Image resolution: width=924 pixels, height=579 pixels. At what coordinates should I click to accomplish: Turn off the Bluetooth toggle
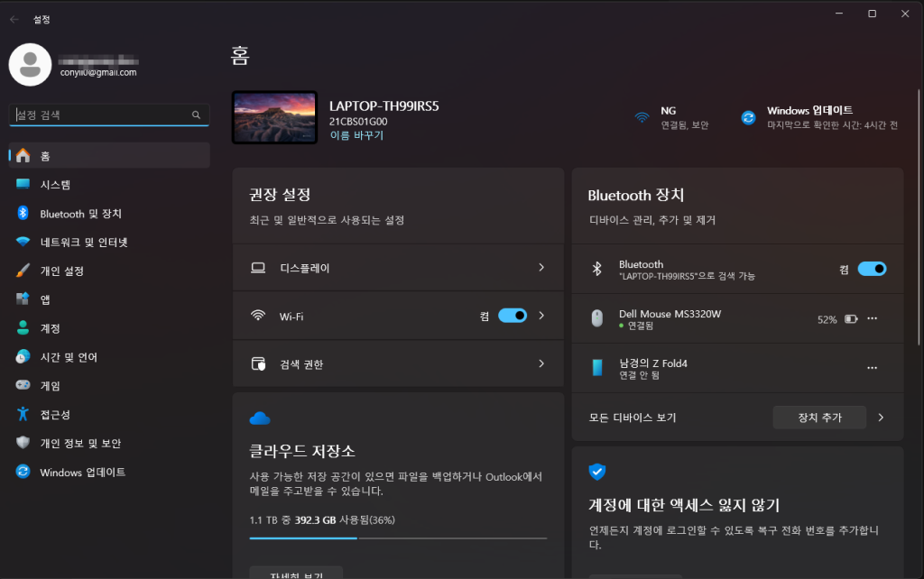pyautogui.click(x=873, y=269)
